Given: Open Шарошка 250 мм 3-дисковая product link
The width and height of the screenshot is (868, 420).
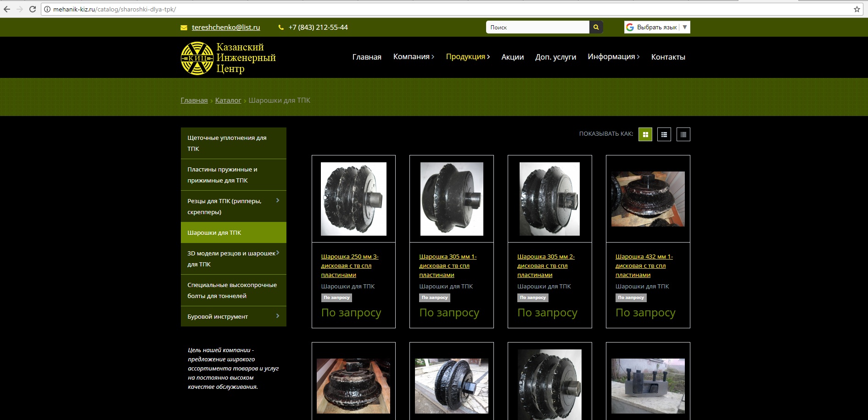Looking at the screenshot, I should [x=350, y=266].
